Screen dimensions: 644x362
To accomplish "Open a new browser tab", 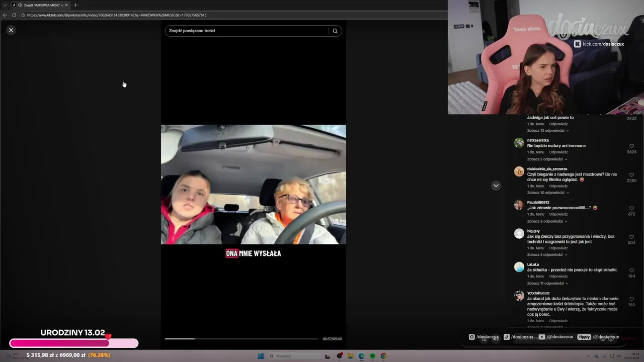I will [x=75, y=5].
